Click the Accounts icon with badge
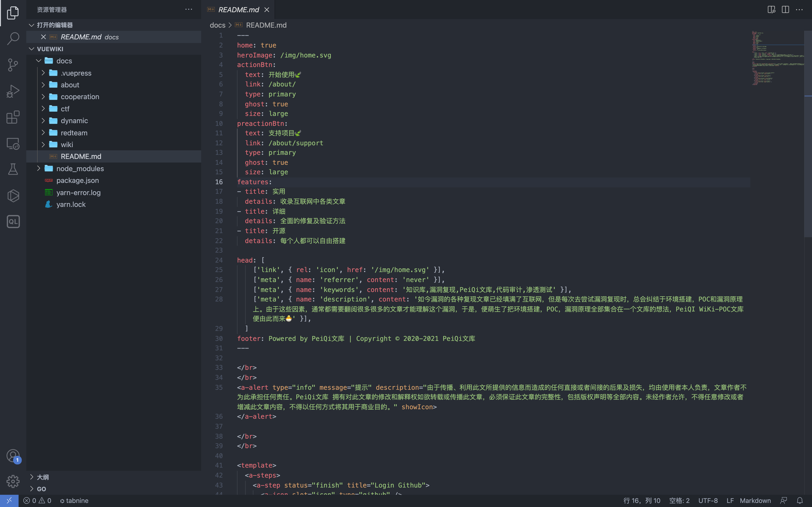This screenshot has height=507, width=812. click(13, 456)
